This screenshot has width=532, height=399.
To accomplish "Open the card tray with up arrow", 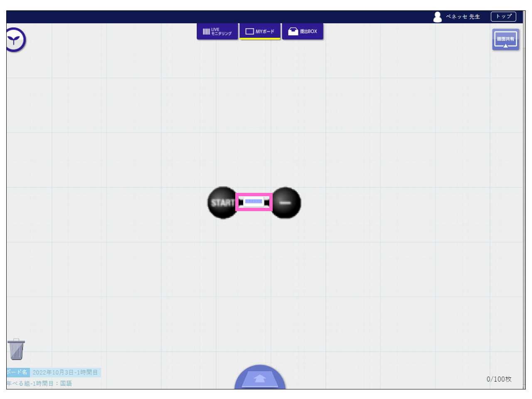I will [x=260, y=379].
